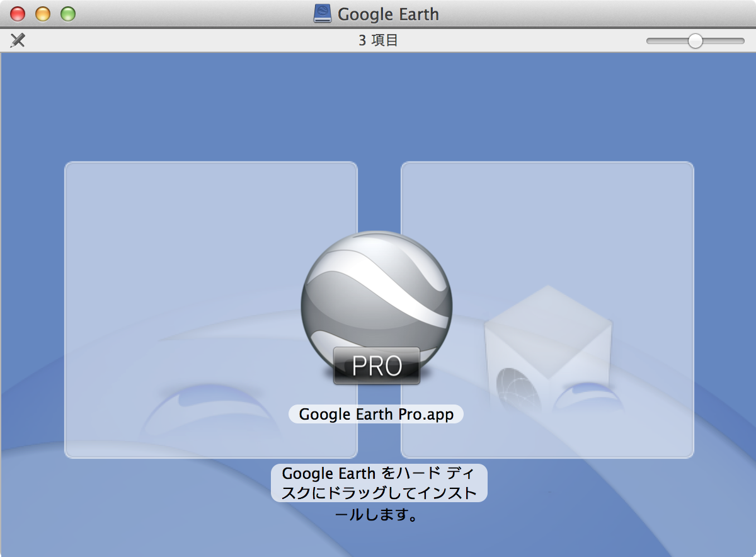Close the Google Earth window

pyautogui.click(x=18, y=14)
